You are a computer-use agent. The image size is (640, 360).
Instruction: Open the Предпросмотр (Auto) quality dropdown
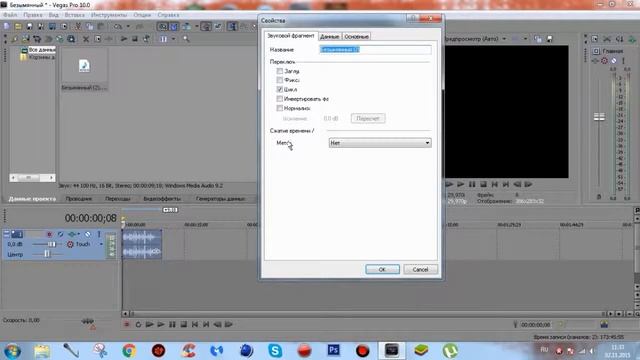coord(504,39)
